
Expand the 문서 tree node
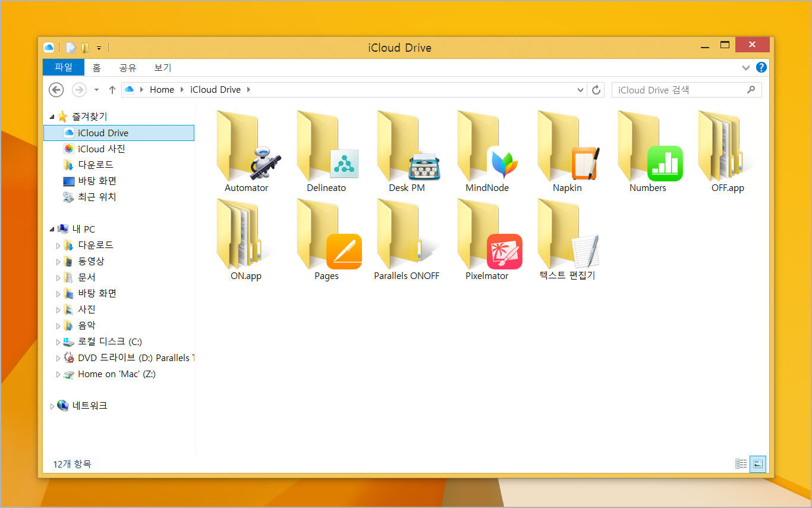[58, 278]
